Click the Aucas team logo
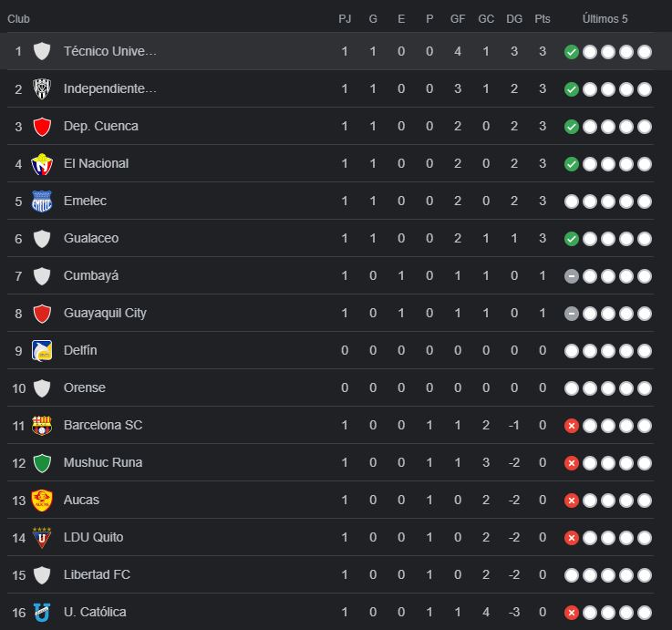 pos(42,500)
